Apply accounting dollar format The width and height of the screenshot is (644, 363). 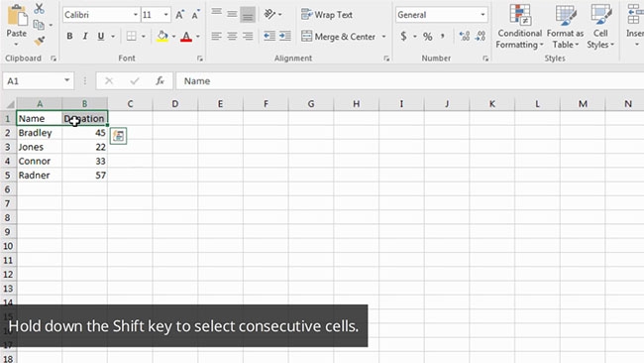coord(403,36)
